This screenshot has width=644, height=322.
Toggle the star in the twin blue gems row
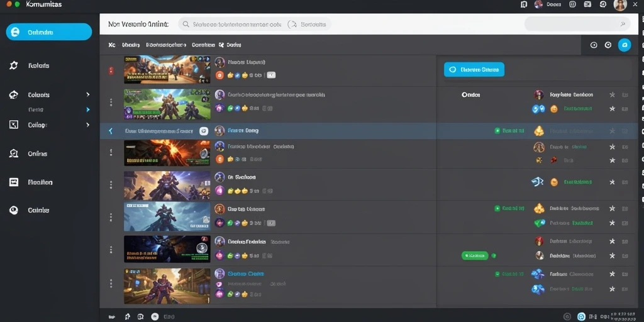613,108
